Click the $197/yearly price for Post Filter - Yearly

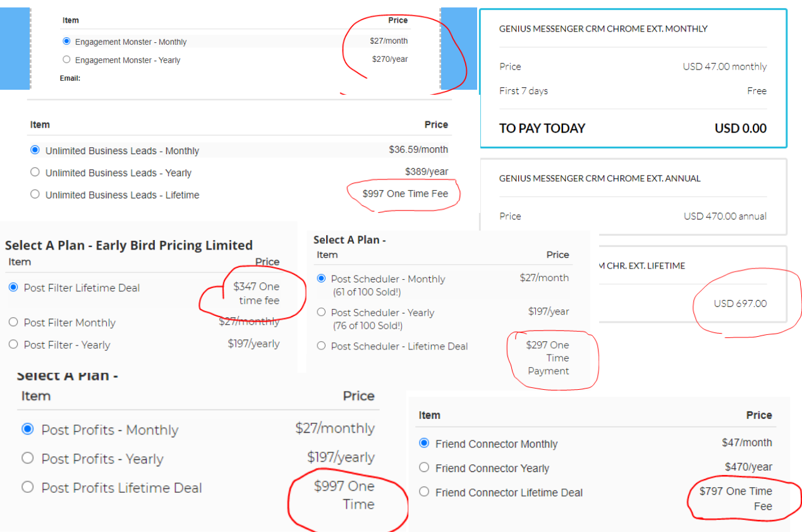(x=253, y=344)
